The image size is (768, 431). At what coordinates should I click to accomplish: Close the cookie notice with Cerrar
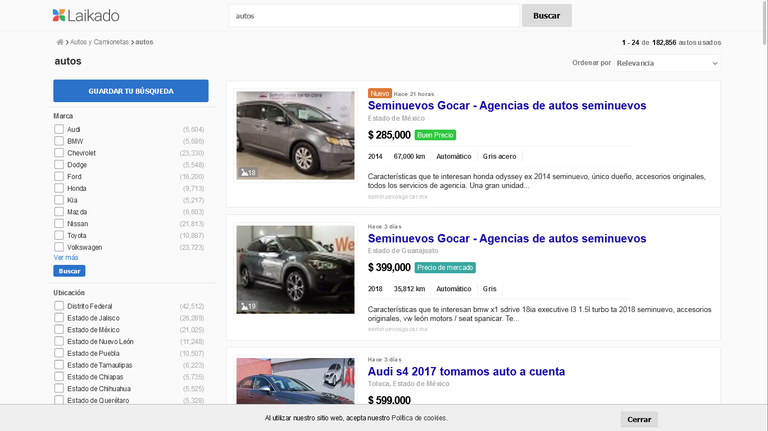[639, 419]
